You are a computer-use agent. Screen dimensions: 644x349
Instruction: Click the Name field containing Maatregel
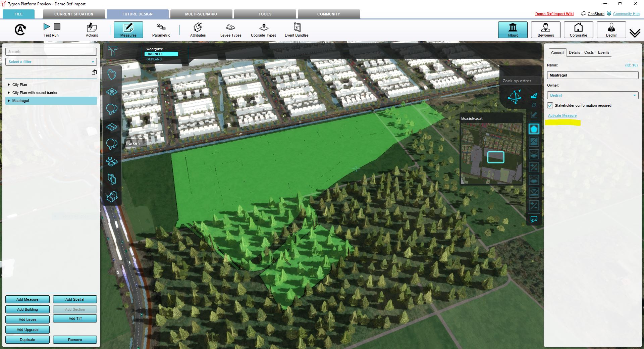point(592,75)
